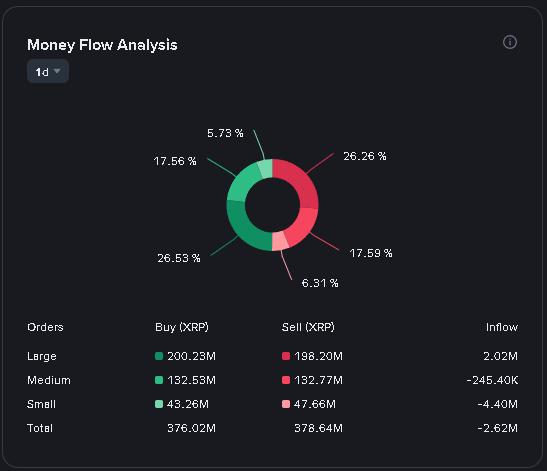Click the Small sell pink swatch
This screenshot has height=471, width=547.
[286, 404]
